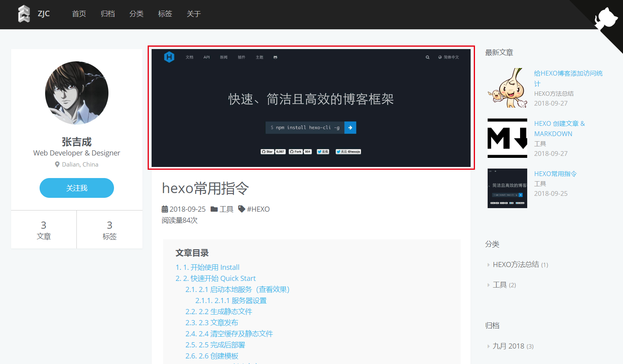
Task: Open recent post HEXO 创建文章 & MARKDOWN
Action: [559, 129]
